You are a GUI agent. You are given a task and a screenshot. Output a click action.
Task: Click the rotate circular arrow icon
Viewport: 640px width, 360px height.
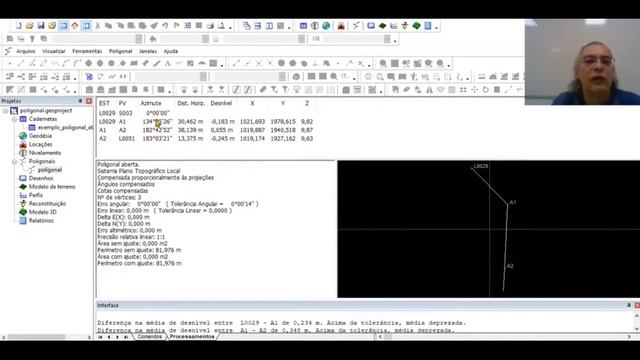click(x=485, y=89)
